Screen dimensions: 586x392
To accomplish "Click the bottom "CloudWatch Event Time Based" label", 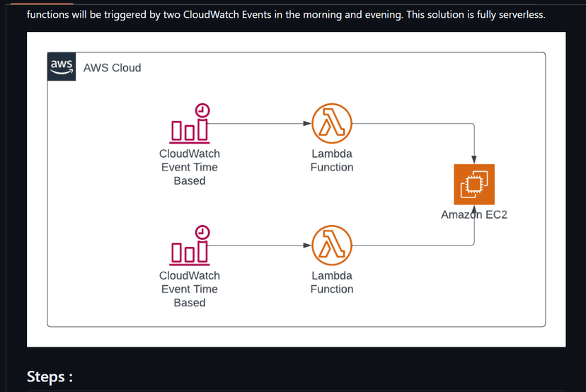I will point(190,289).
